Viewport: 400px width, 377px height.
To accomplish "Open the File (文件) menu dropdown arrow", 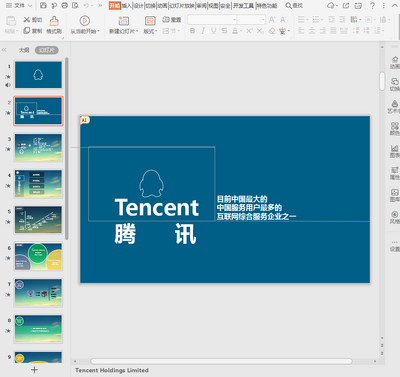I will click(30, 6).
